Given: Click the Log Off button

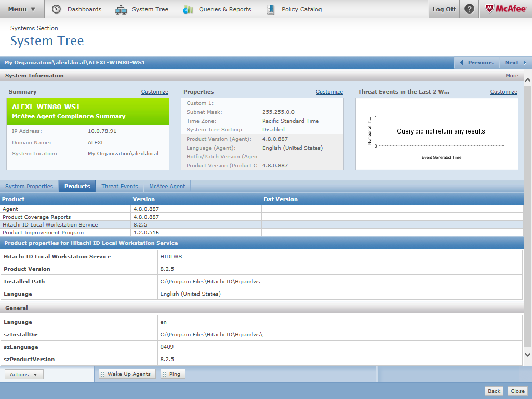Looking at the screenshot, I should tap(444, 9).
